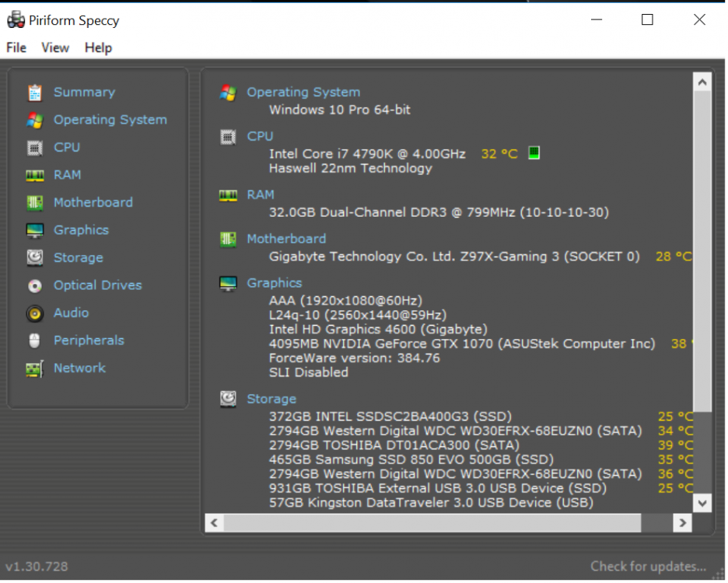Click the Kingston DataTraveler USB entry

(432, 504)
